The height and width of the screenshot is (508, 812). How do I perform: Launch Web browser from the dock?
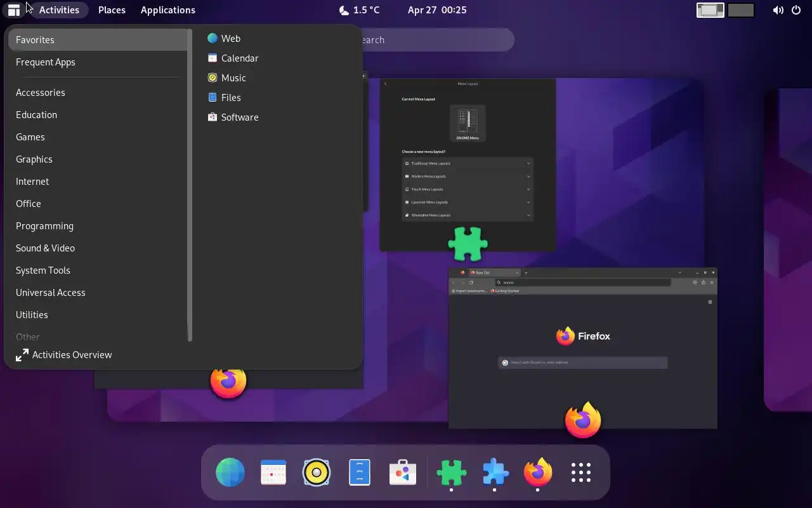point(230,472)
